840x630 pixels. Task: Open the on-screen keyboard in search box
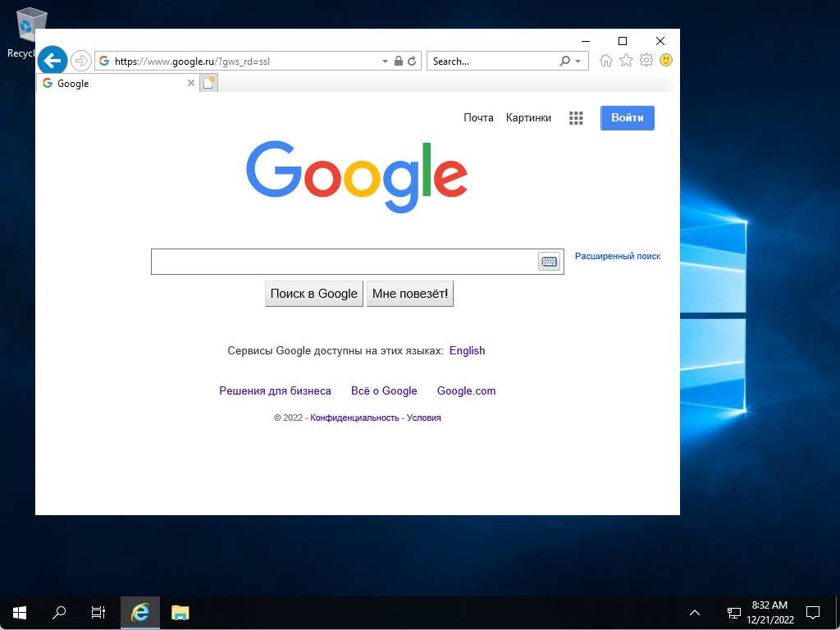(x=549, y=261)
